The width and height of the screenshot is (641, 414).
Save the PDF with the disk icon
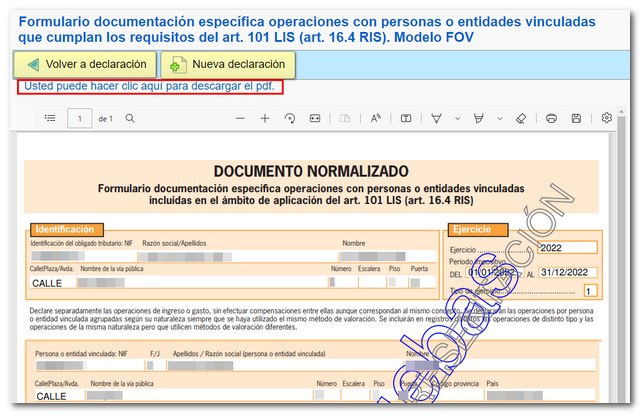[576, 119]
